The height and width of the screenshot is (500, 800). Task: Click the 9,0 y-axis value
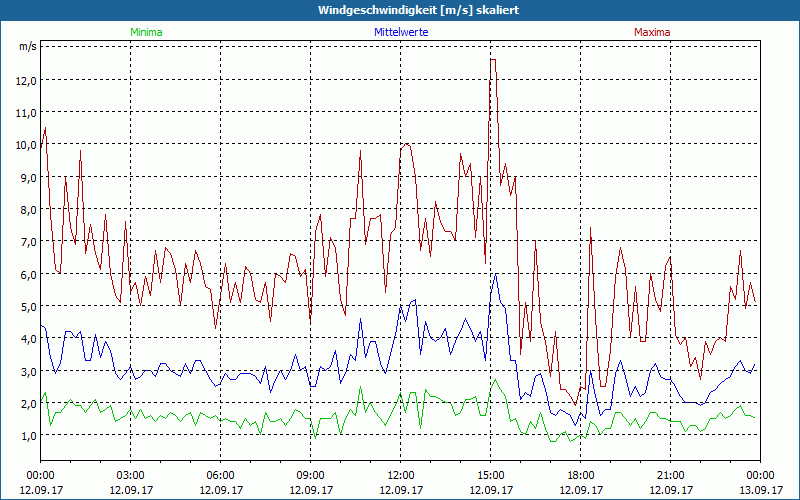click(x=29, y=178)
